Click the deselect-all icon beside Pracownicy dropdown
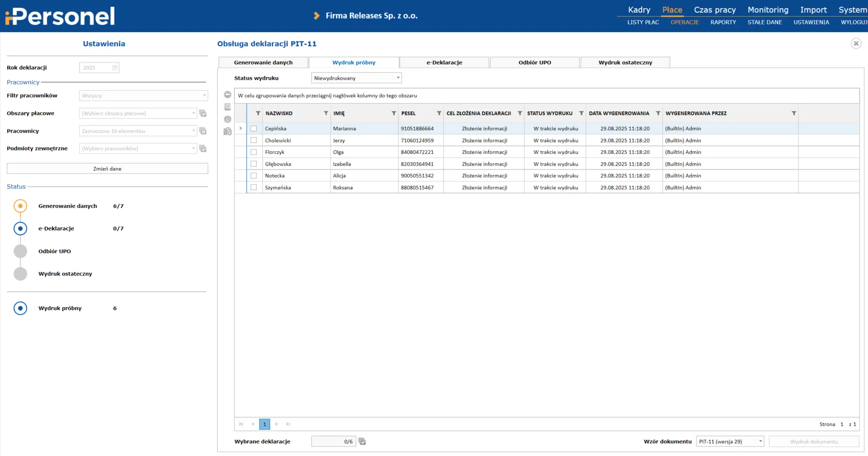Screen dimensions: 868x456 click(x=203, y=131)
